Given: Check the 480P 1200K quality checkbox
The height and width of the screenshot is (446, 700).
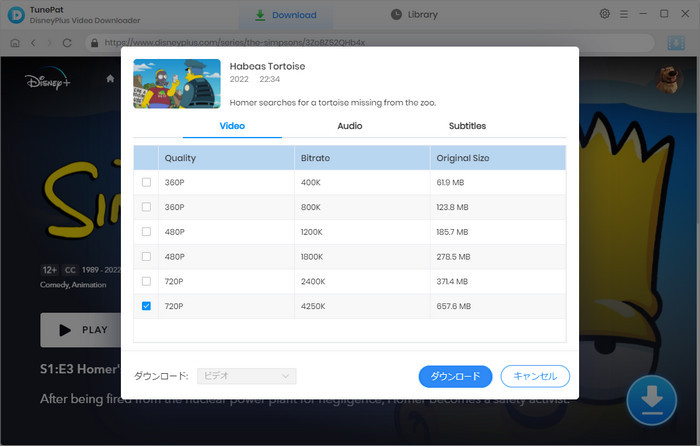Looking at the screenshot, I should [x=146, y=232].
